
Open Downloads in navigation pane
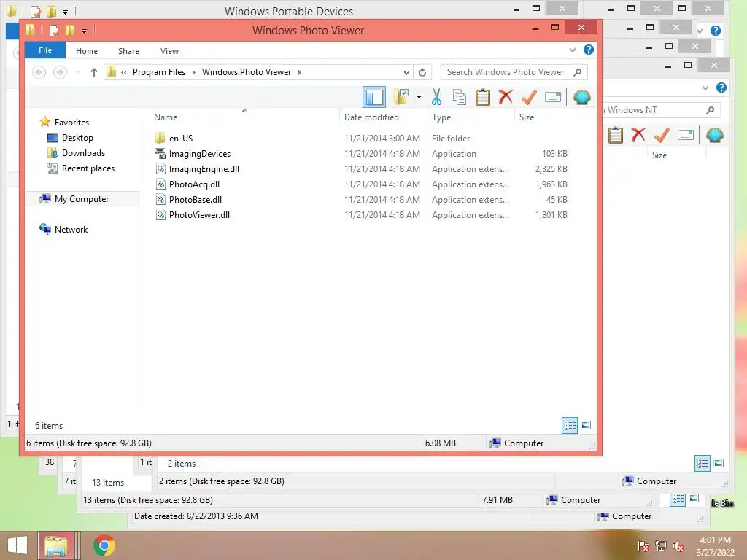(83, 153)
